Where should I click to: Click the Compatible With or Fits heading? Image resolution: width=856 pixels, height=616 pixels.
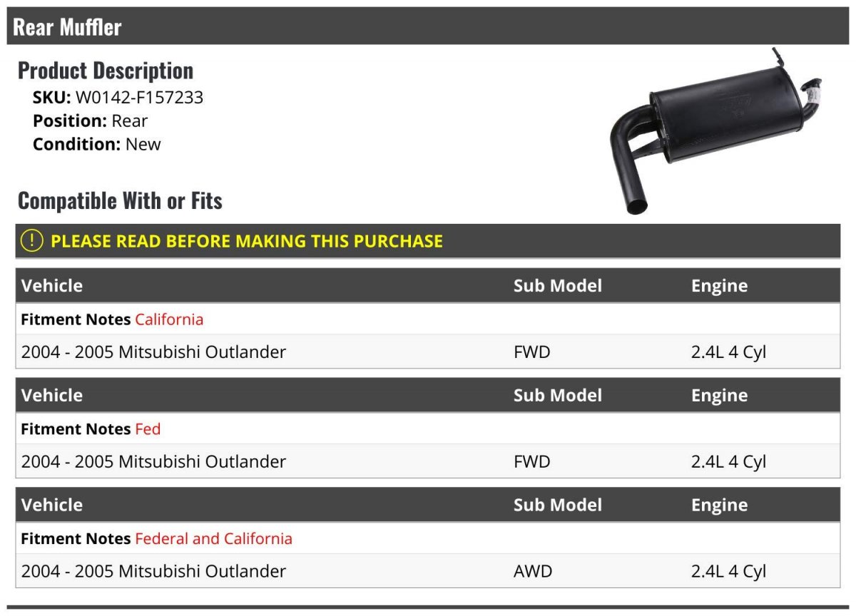point(120,201)
